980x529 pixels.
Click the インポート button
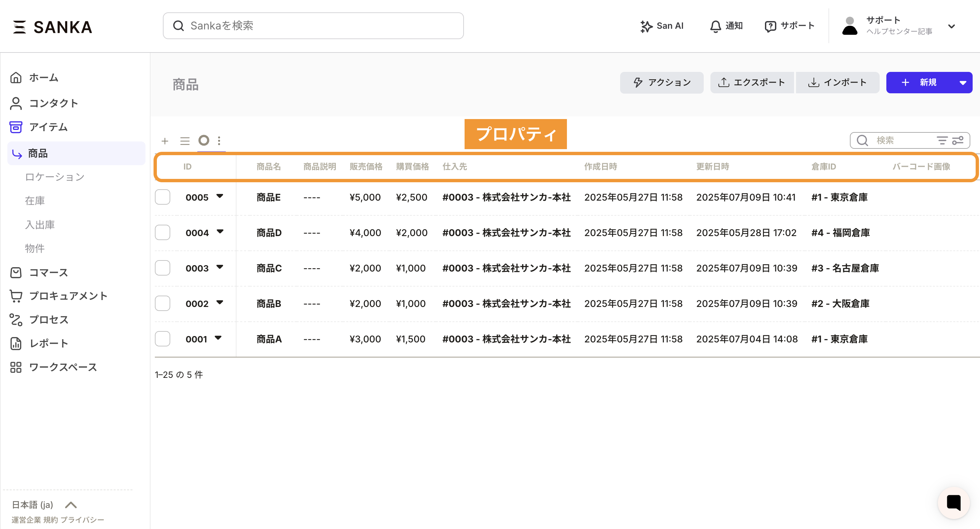pyautogui.click(x=837, y=83)
